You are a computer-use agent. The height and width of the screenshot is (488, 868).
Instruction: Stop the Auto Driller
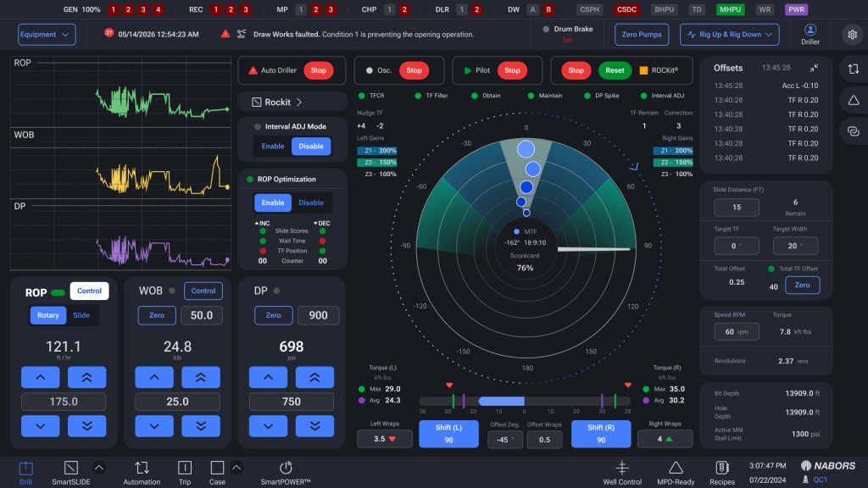point(319,70)
